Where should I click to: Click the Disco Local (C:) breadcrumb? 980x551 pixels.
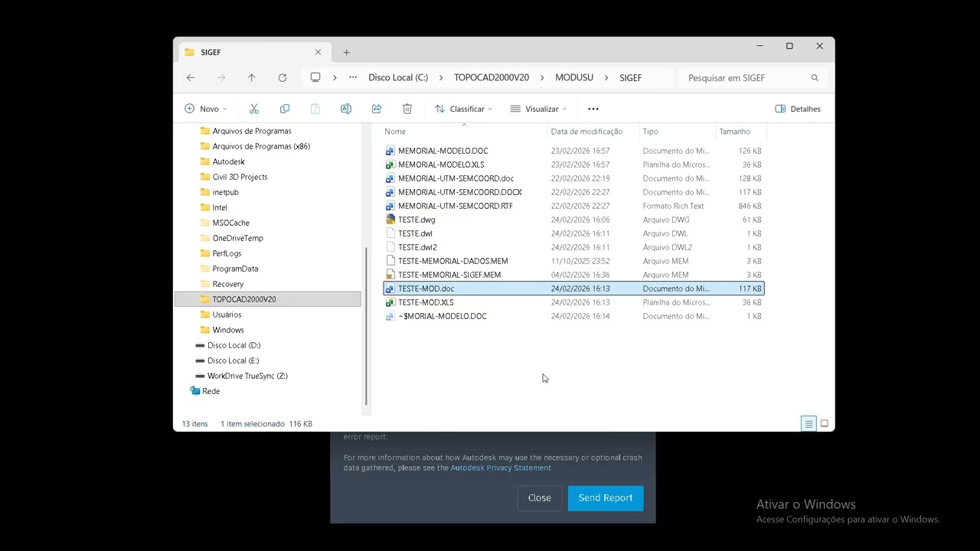398,77
